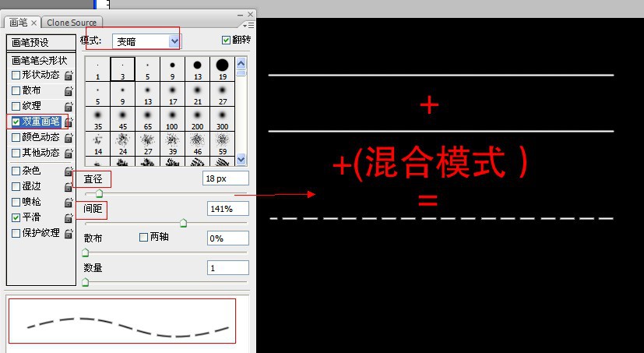Enable the 颜色动态 checkbox
The height and width of the screenshot is (353, 644).
coord(16,138)
